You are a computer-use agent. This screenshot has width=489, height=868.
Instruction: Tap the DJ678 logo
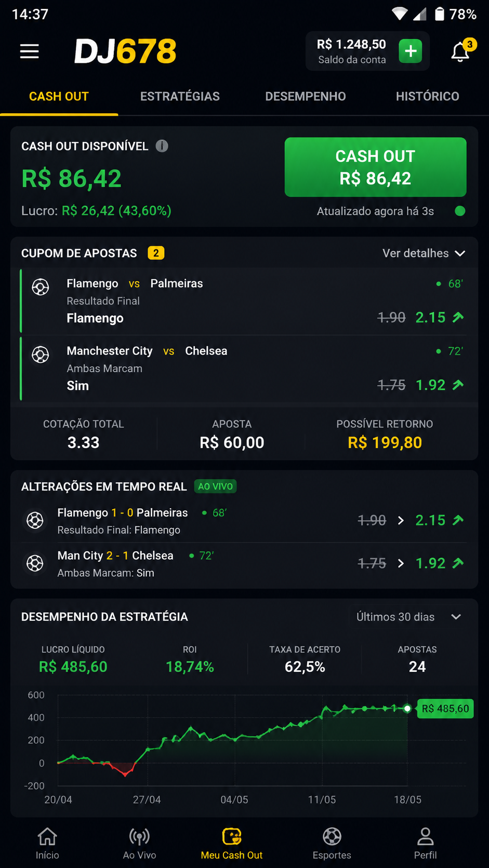[x=125, y=51]
